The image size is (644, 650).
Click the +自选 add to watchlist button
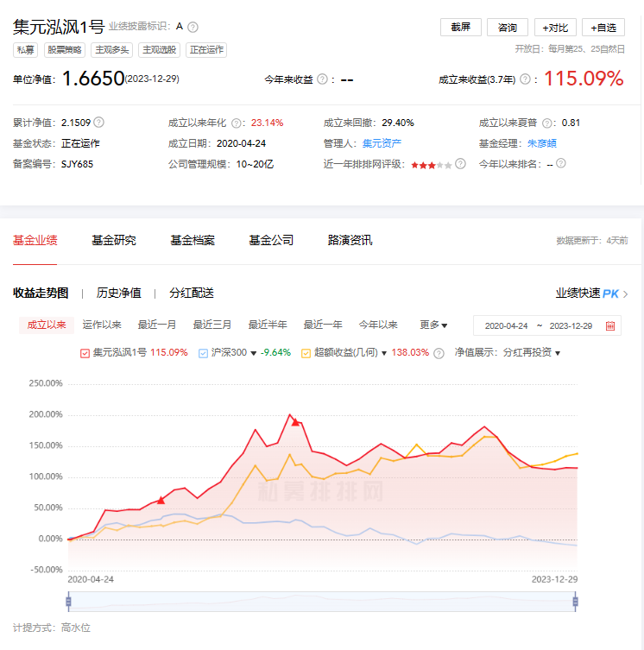pos(603,28)
